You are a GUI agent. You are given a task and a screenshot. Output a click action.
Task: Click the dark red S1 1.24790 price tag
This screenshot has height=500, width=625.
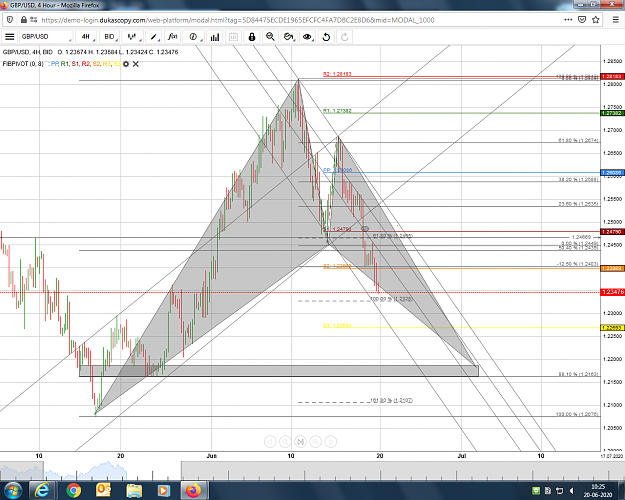612,232
